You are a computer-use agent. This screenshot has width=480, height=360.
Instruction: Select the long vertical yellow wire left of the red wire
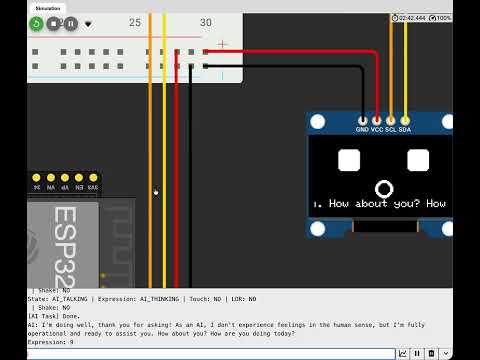tap(164, 150)
